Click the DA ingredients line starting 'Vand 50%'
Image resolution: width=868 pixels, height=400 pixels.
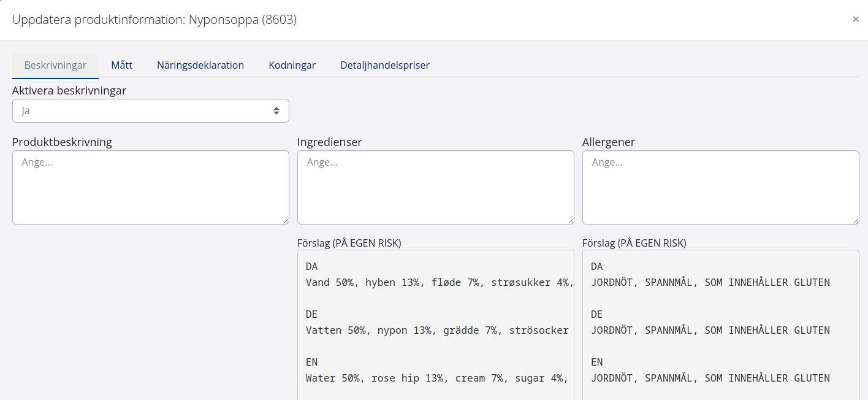tap(440, 282)
